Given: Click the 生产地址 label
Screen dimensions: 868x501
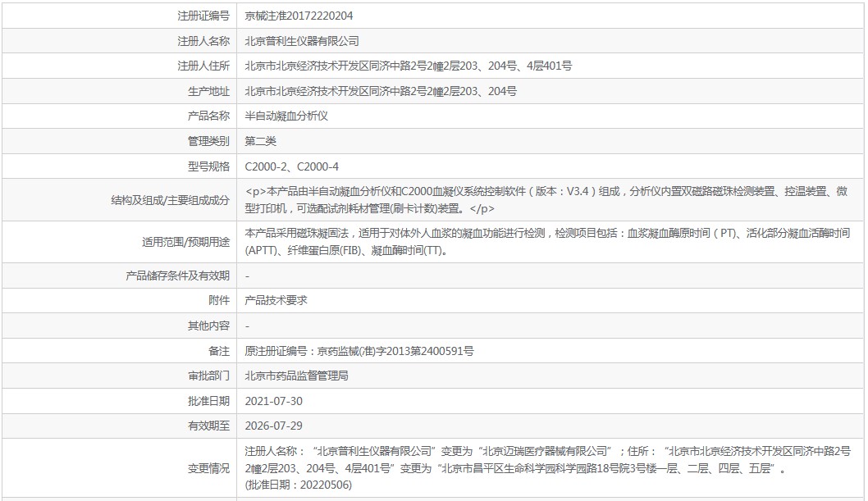Looking at the screenshot, I should point(208,91).
